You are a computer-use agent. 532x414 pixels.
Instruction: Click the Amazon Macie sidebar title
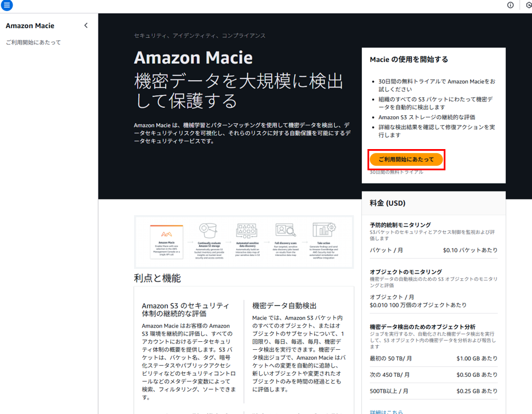pos(30,26)
